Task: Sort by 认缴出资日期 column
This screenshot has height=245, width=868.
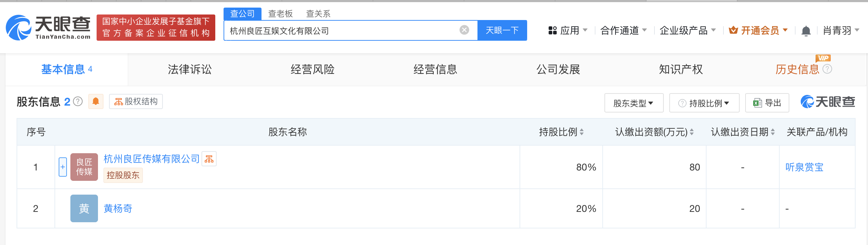Action: [773, 132]
